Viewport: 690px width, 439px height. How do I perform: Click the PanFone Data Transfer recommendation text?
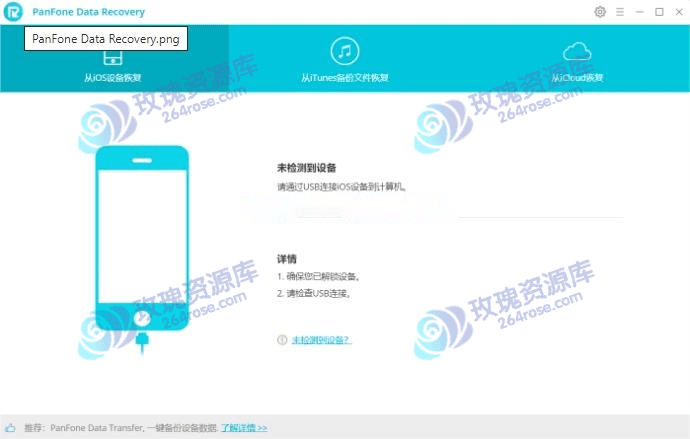pyautogui.click(x=121, y=428)
